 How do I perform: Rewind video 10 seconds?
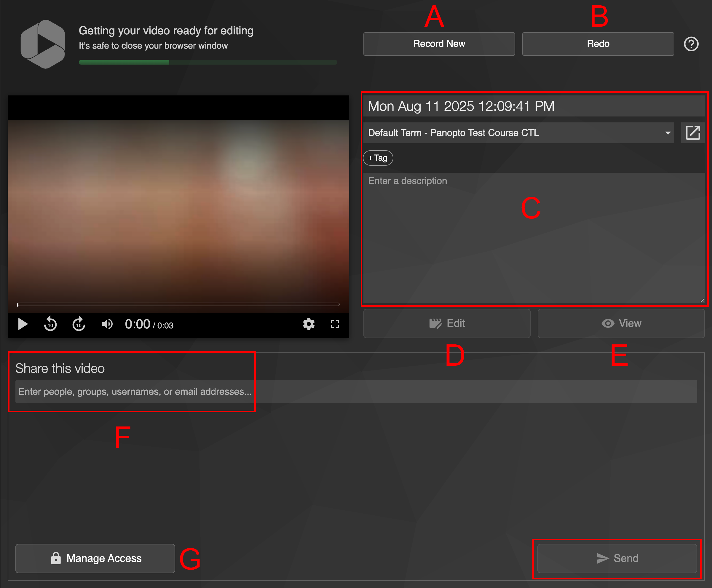(50, 324)
